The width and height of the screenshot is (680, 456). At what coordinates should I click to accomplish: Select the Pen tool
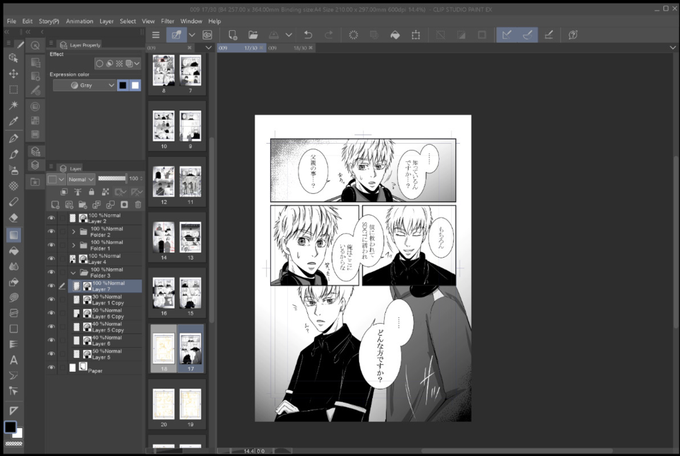13,138
